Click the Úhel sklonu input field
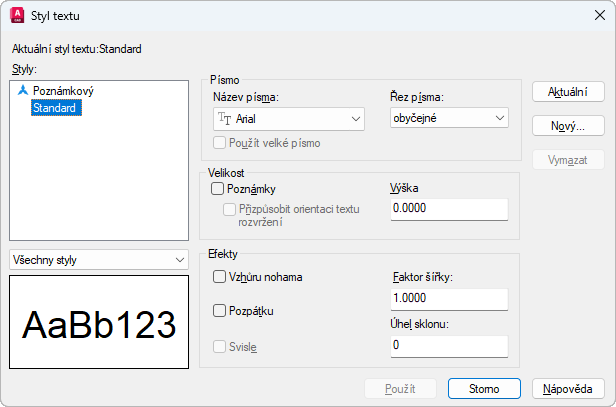 point(449,345)
